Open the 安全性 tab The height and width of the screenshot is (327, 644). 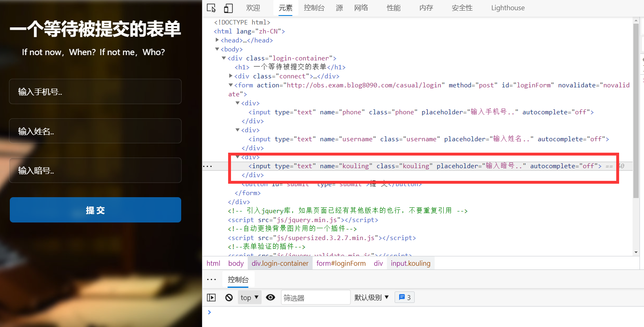(x=462, y=8)
